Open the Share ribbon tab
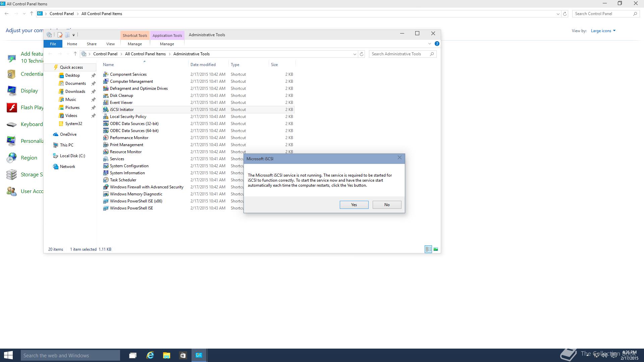 [92, 44]
